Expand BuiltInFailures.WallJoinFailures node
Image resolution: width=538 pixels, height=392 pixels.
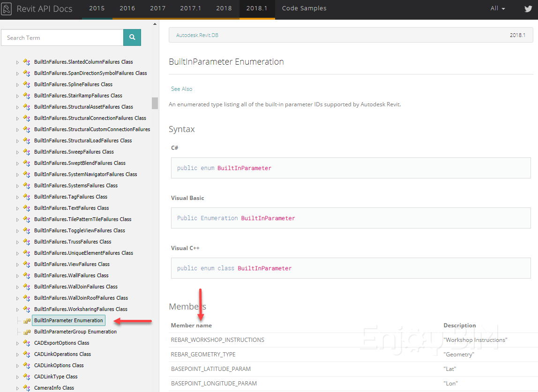pos(17,287)
